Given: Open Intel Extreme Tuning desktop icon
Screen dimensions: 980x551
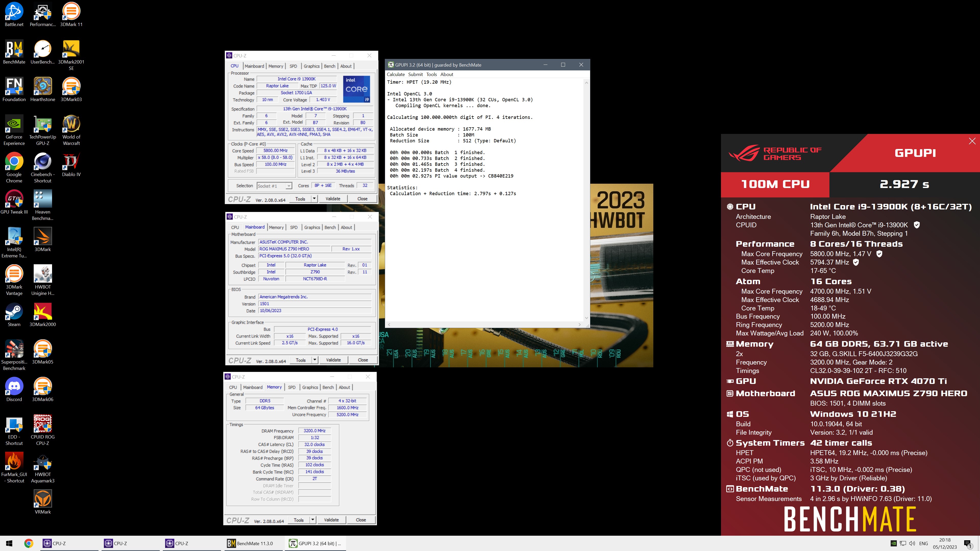Looking at the screenshot, I should pyautogui.click(x=14, y=243).
